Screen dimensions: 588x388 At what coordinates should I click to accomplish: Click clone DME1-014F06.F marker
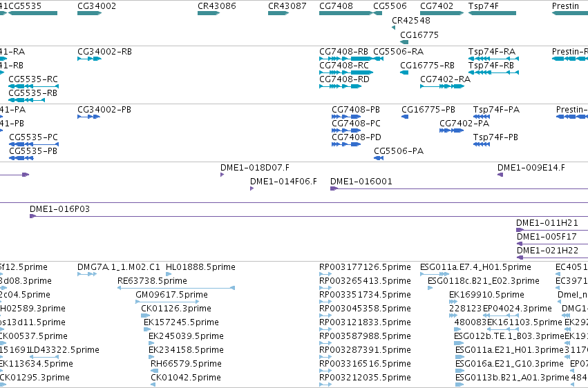(252, 188)
